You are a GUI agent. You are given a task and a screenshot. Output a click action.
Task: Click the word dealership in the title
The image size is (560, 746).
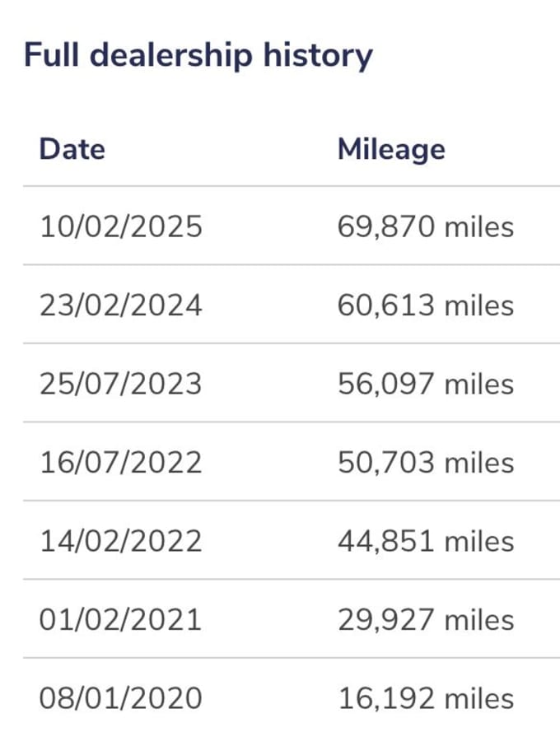170,56
